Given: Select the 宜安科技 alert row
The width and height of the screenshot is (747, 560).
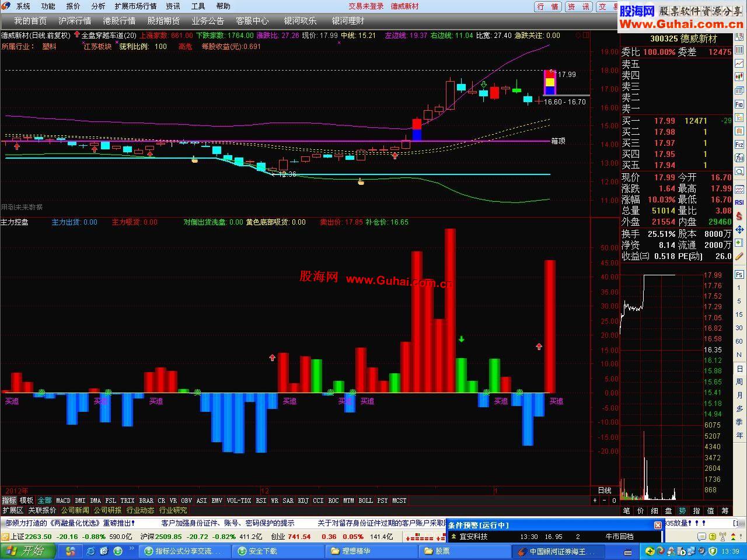Looking at the screenshot, I should coord(554,537).
